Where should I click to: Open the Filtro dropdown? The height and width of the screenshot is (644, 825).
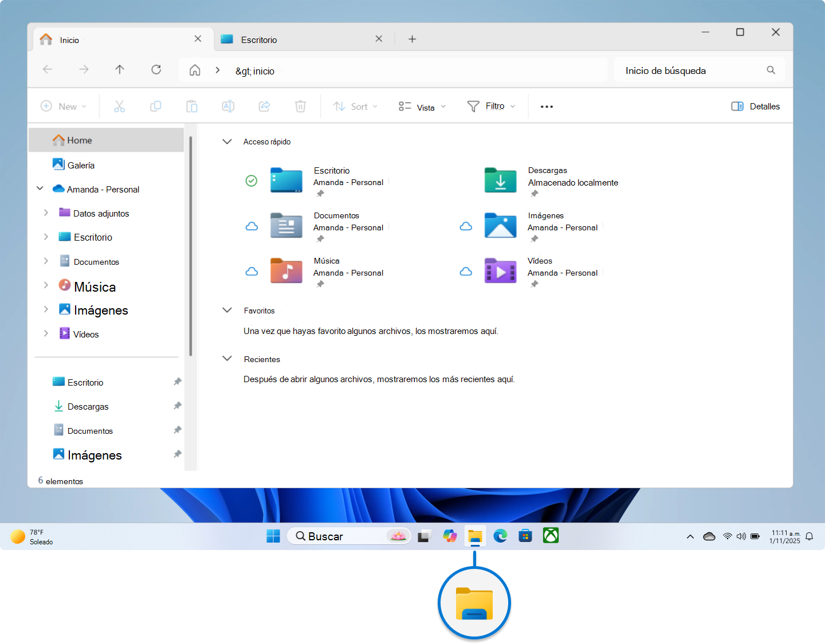(x=490, y=106)
